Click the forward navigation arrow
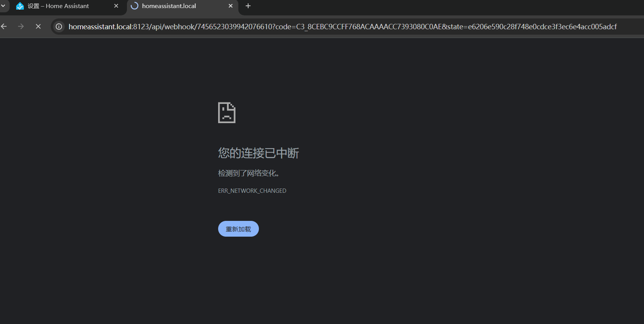The image size is (644, 324). (21, 27)
